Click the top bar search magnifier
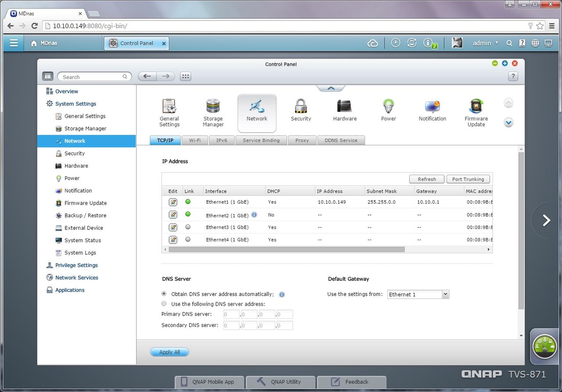This screenshot has height=392, width=562. (509, 43)
